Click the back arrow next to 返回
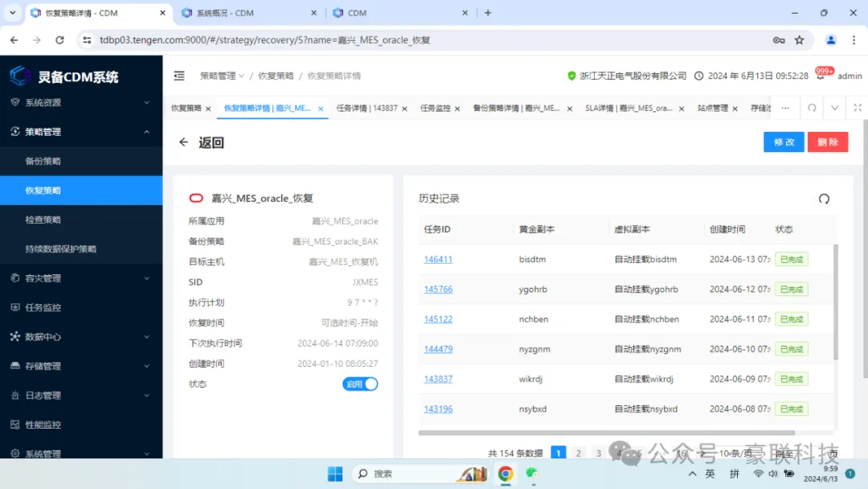 [183, 142]
